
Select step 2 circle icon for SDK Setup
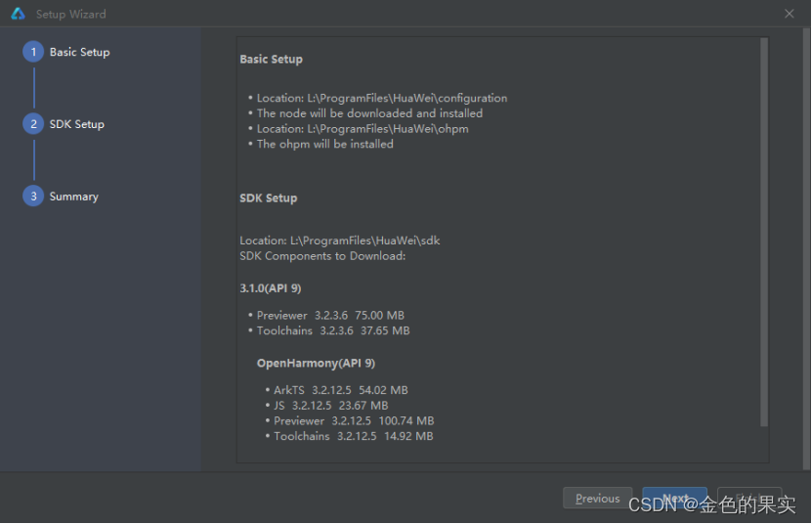point(33,124)
